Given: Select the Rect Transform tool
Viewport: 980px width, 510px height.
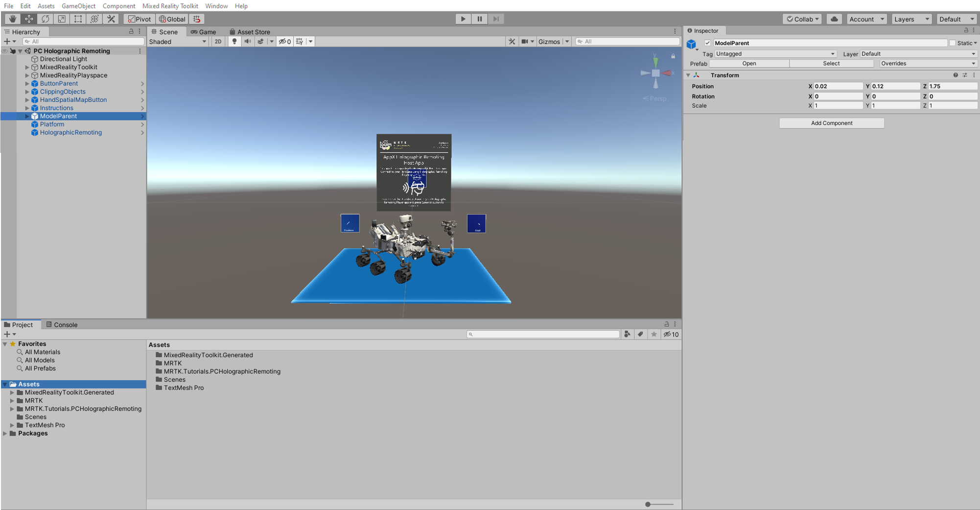Looking at the screenshot, I should click(x=78, y=19).
